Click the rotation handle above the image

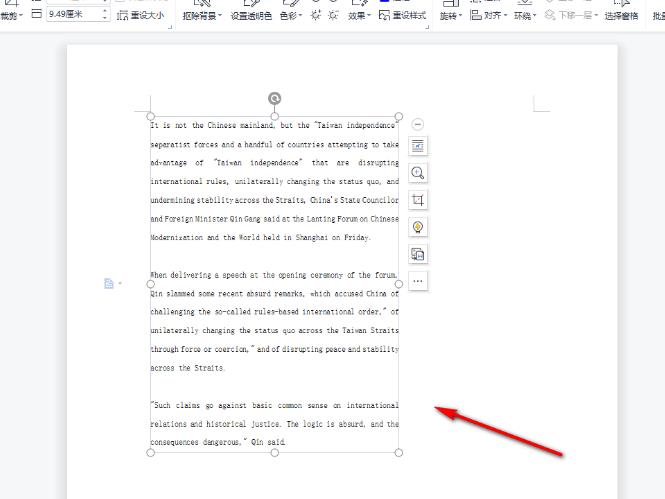(x=275, y=99)
